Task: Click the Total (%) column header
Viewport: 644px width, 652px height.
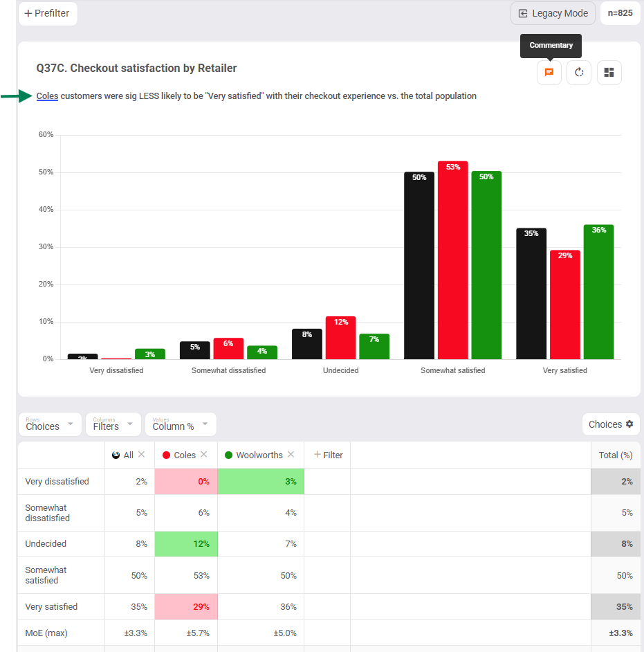Action: point(616,455)
